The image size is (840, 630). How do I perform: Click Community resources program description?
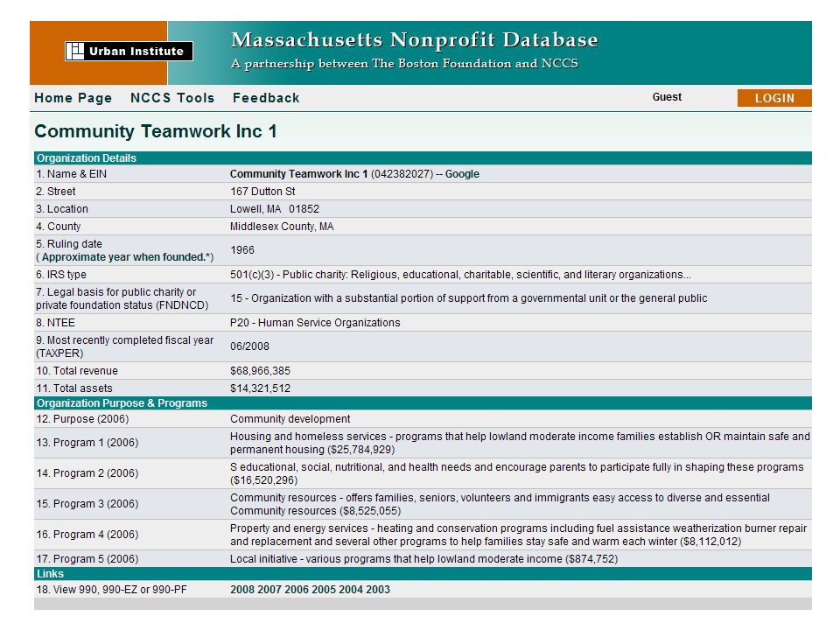[500, 504]
